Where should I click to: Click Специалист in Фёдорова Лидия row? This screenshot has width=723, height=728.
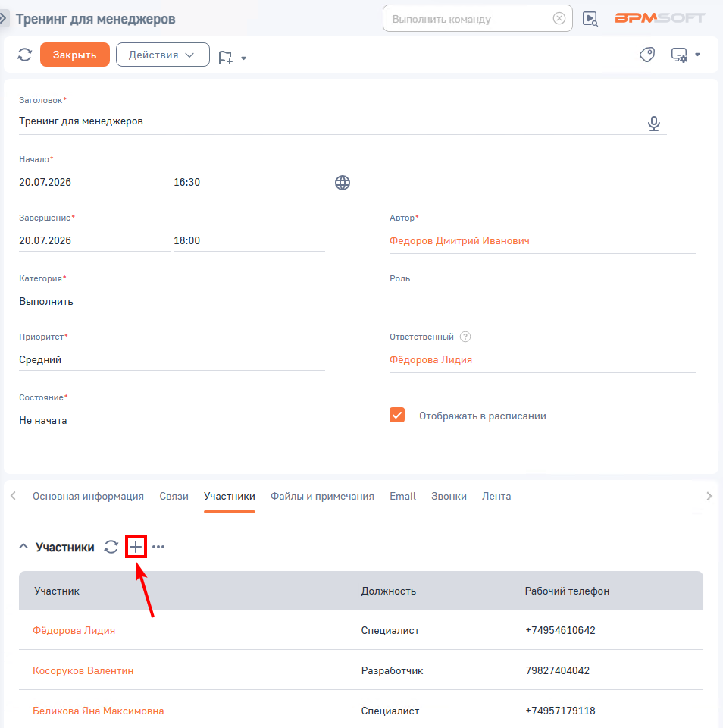[390, 630]
